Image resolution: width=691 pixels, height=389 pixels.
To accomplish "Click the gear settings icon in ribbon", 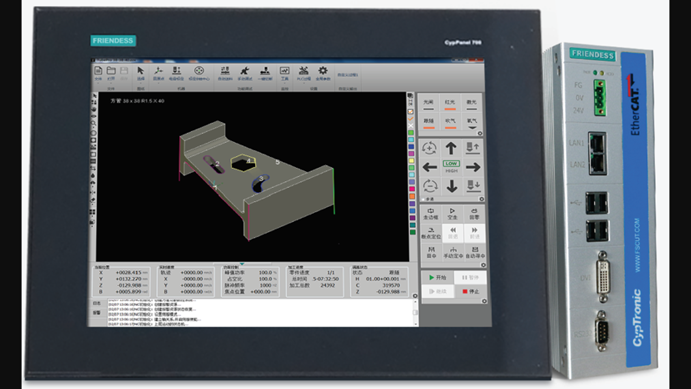I will pos(323,70).
